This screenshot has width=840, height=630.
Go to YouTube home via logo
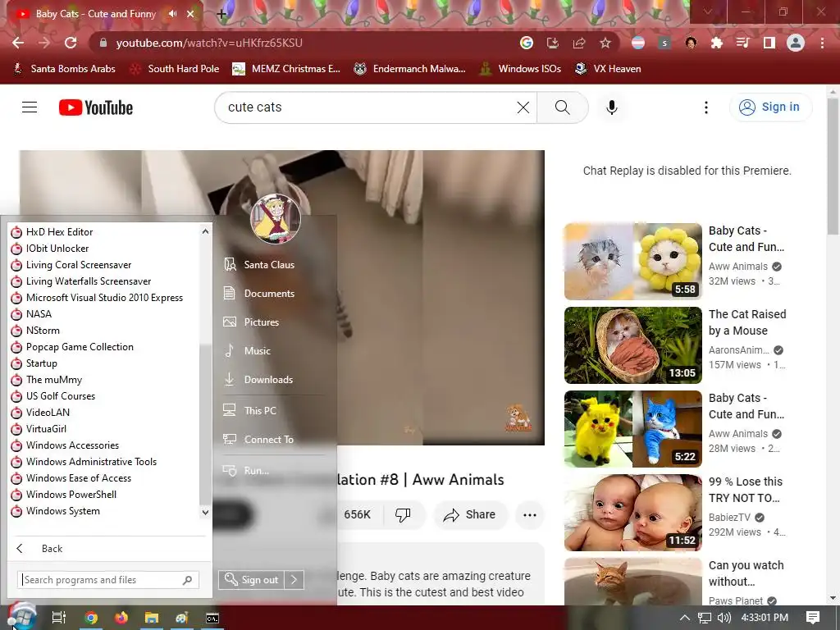pyautogui.click(x=96, y=107)
